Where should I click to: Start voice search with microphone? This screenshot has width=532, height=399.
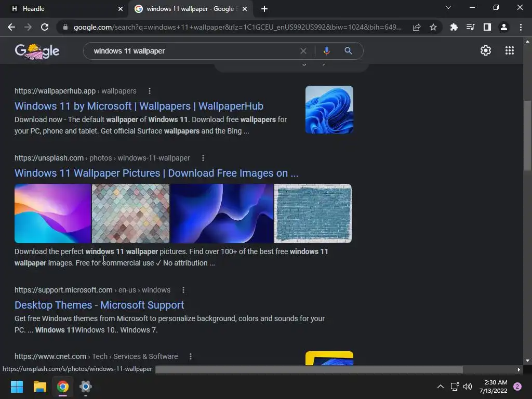pyautogui.click(x=326, y=51)
